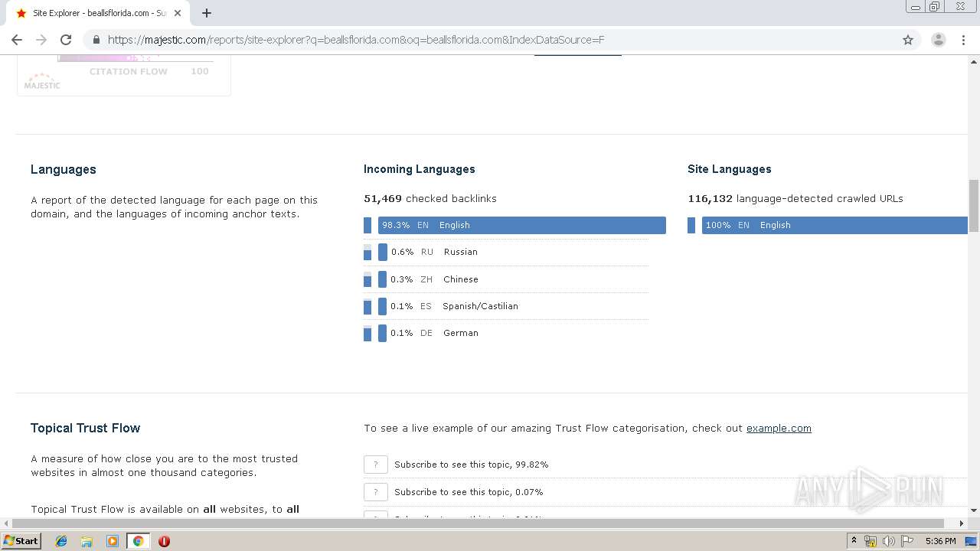Screen dimensions: 980x551
Task: Click the Russian 0.6% language row
Action: point(506,252)
